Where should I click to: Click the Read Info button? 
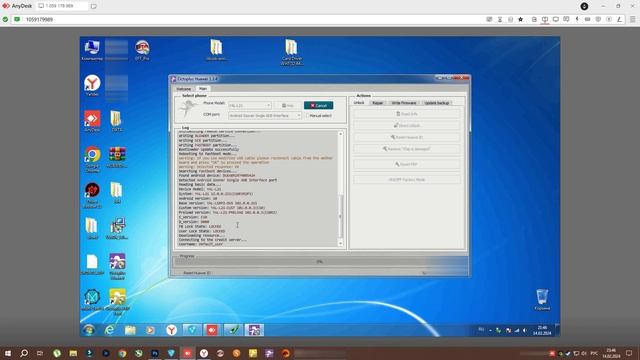coord(407,114)
